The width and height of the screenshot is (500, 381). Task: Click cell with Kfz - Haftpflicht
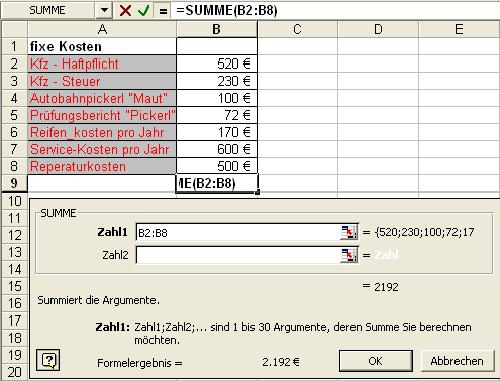point(102,64)
